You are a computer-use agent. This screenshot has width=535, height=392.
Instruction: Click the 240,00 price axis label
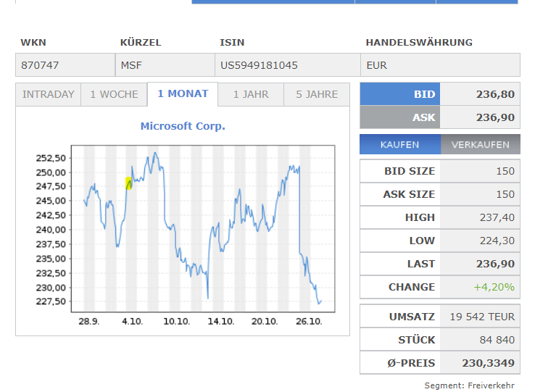click(51, 230)
